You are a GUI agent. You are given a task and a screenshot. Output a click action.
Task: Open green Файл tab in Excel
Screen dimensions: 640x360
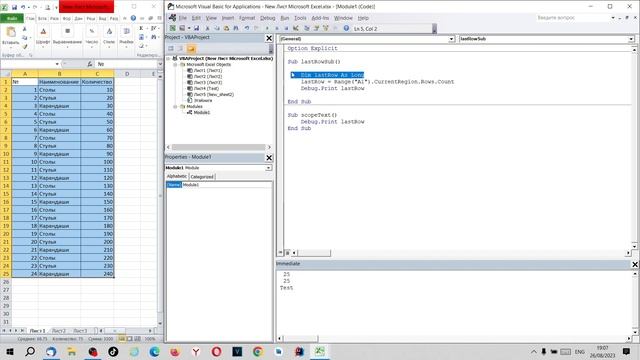12,18
